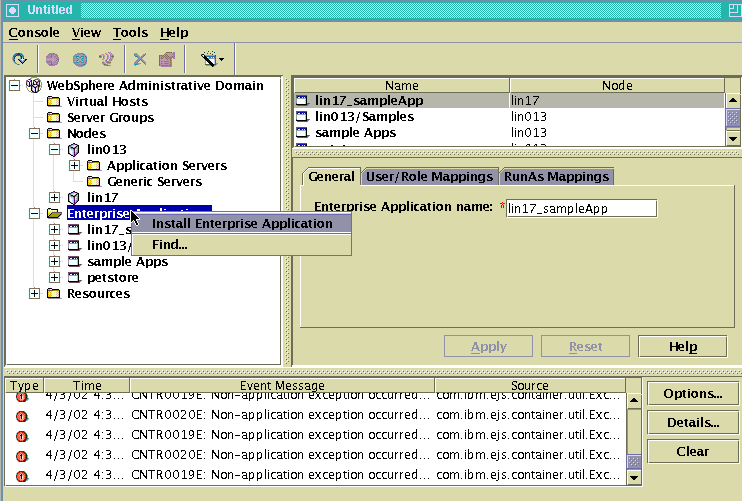Viewport: 742px width, 501px height.
Task: Select the lin013/Samples row in Name table
Action: [x=509, y=116]
